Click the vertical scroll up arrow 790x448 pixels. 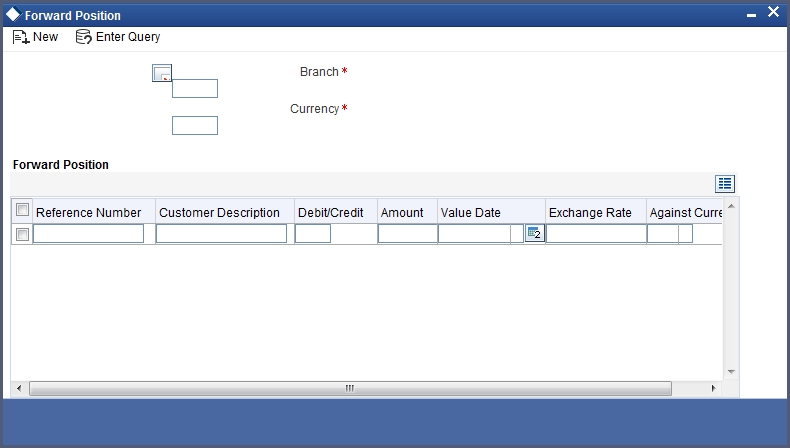[x=731, y=207]
